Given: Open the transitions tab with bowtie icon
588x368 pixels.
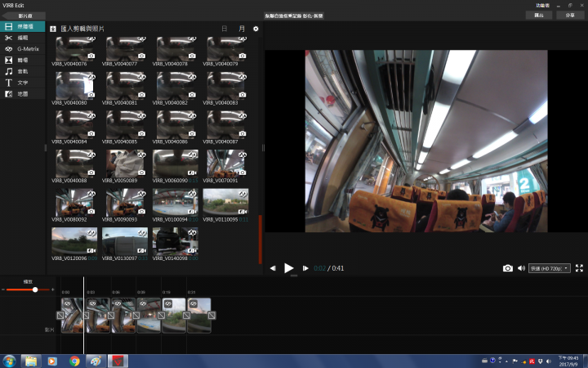Looking at the screenshot, I should pos(23,60).
